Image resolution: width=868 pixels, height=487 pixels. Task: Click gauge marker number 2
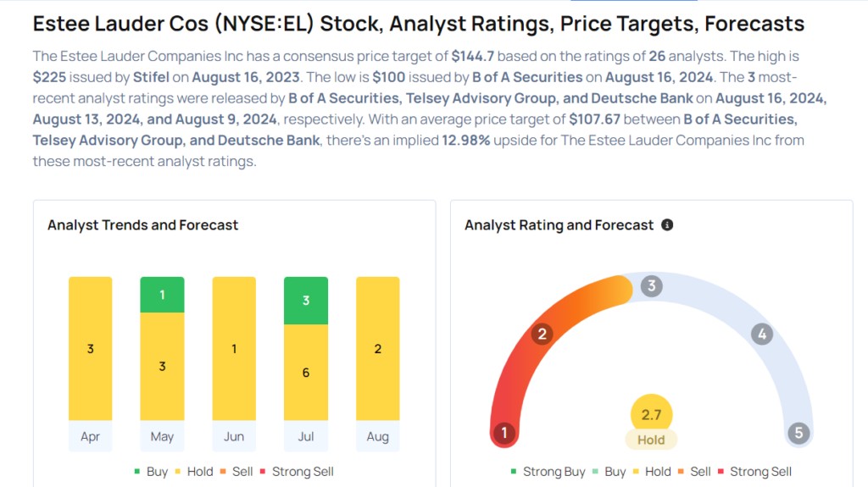542,334
